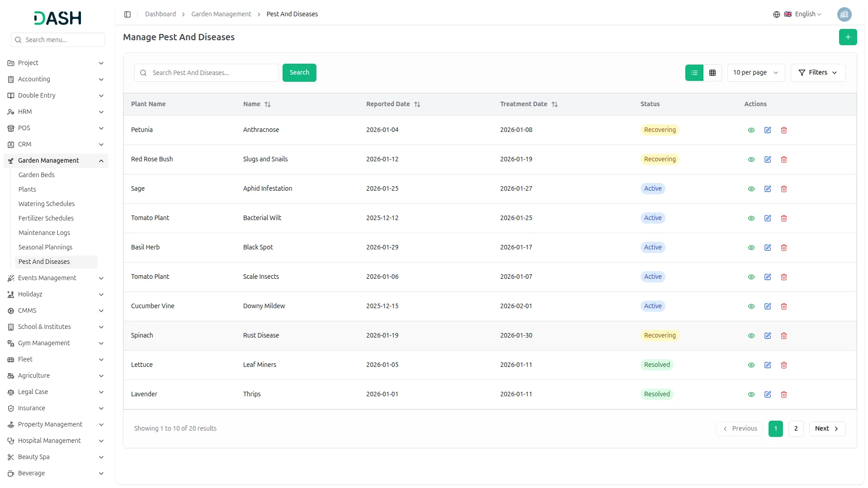Switch to list view layout
The image size is (868, 488).
coord(694,73)
